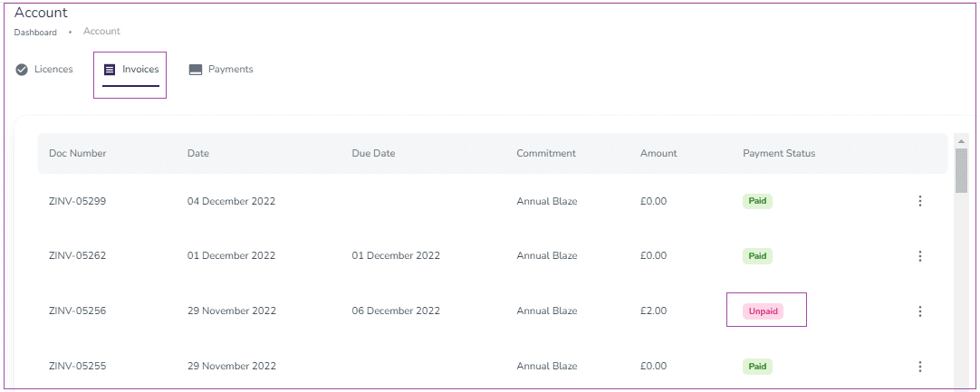Click the Payments card icon

[196, 70]
